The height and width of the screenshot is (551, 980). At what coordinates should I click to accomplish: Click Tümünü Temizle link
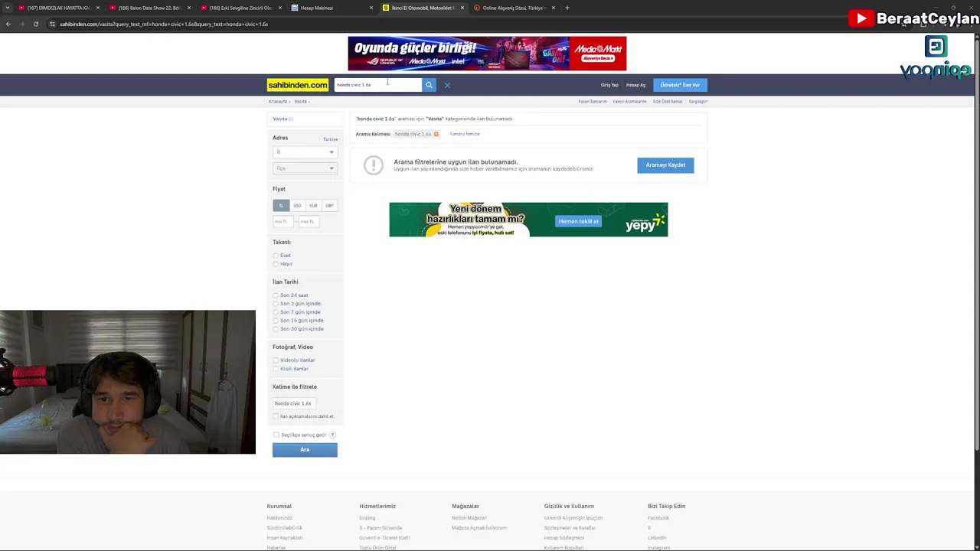tap(465, 134)
